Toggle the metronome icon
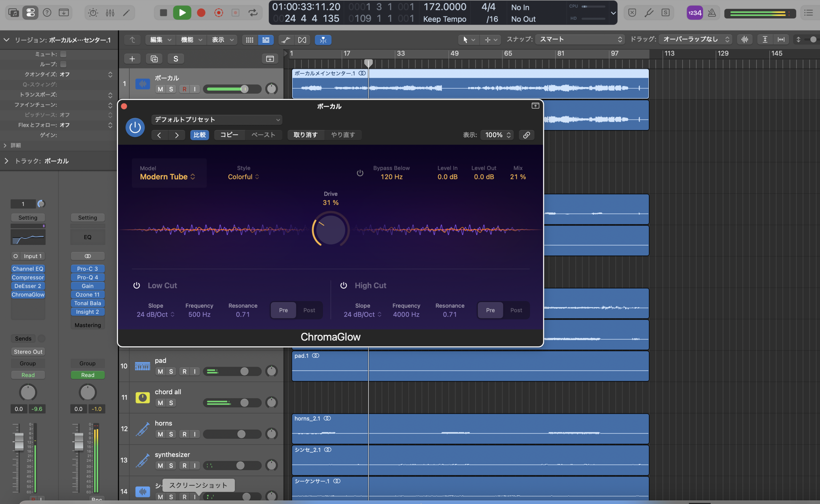The image size is (820, 504). pyautogui.click(x=712, y=13)
